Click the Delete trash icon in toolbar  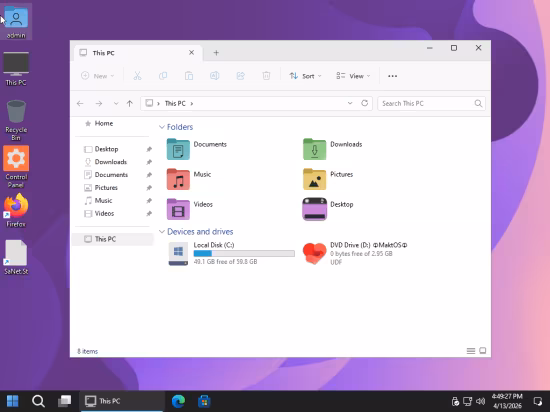click(266, 76)
